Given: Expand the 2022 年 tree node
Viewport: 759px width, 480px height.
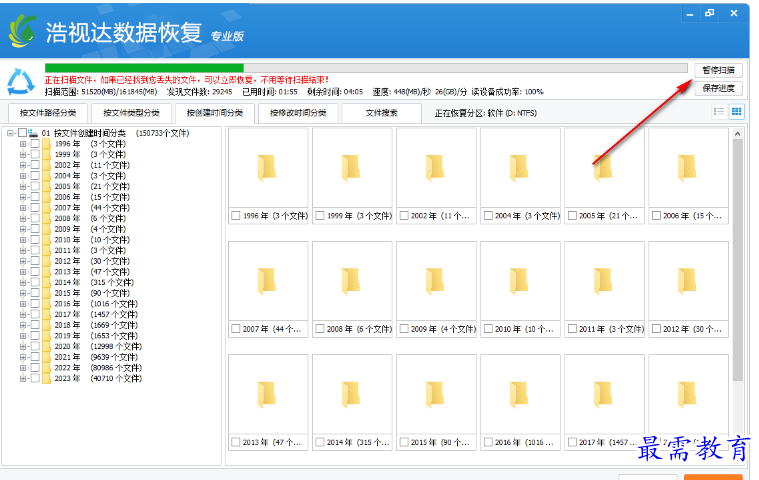Looking at the screenshot, I should 23,367.
